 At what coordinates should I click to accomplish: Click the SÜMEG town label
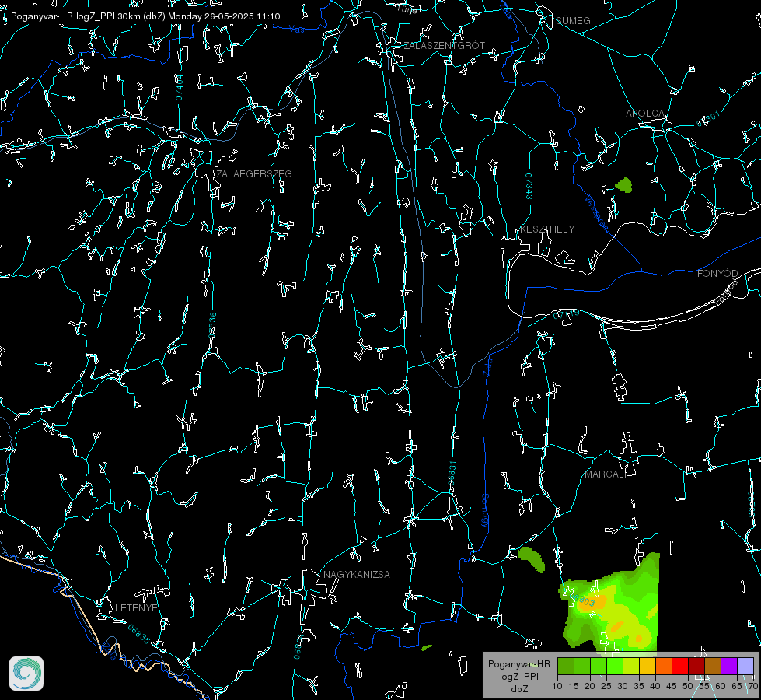[573, 21]
